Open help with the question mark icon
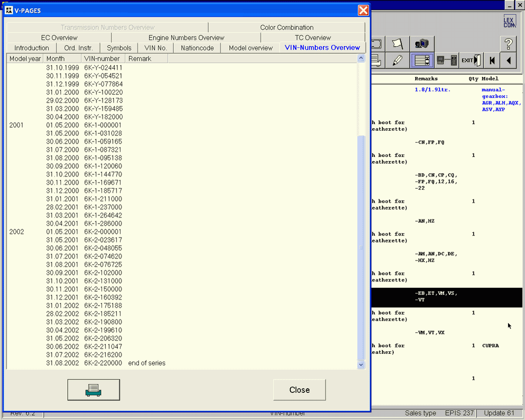This screenshot has height=420, width=525. click(509, 44)
